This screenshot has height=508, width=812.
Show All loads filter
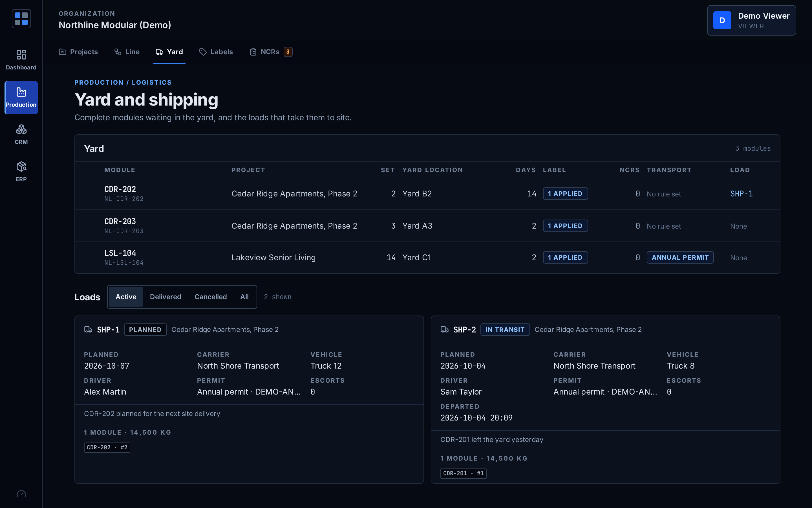[244, 297]
